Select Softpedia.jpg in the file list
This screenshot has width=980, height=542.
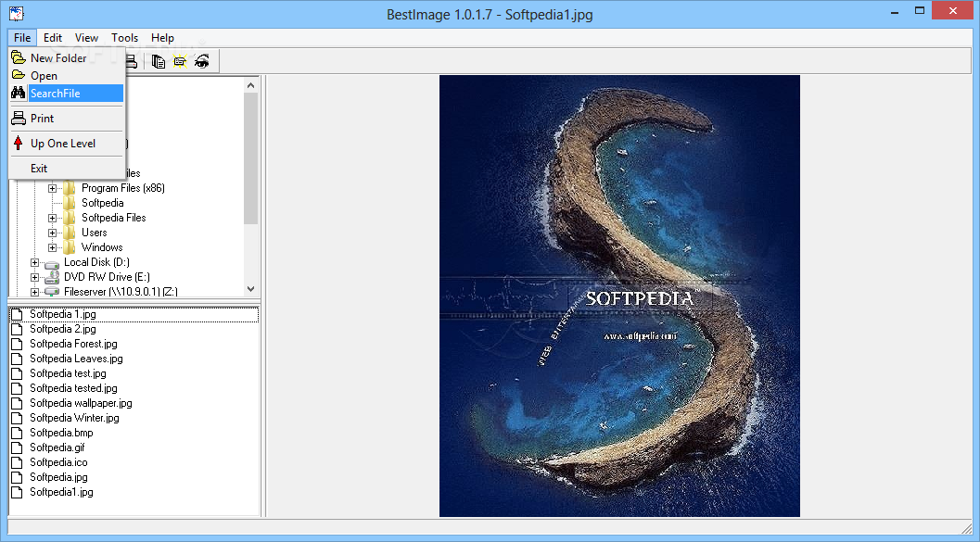[58, 477]
